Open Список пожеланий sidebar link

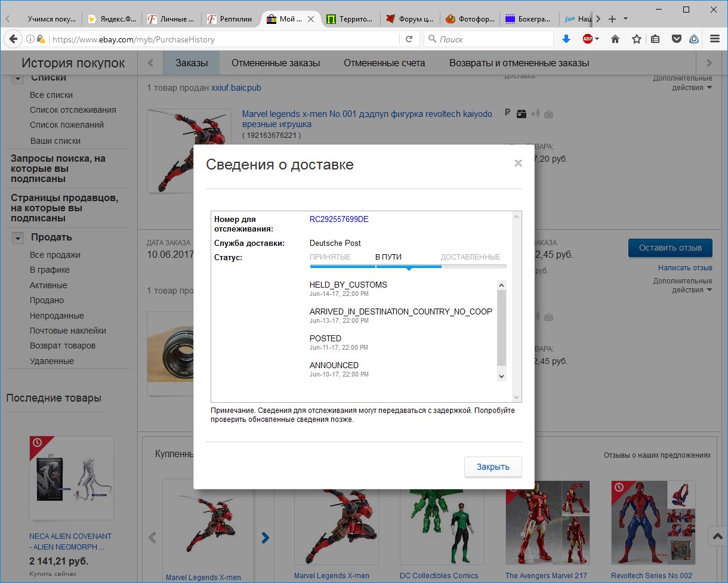[x=67, y=125]
